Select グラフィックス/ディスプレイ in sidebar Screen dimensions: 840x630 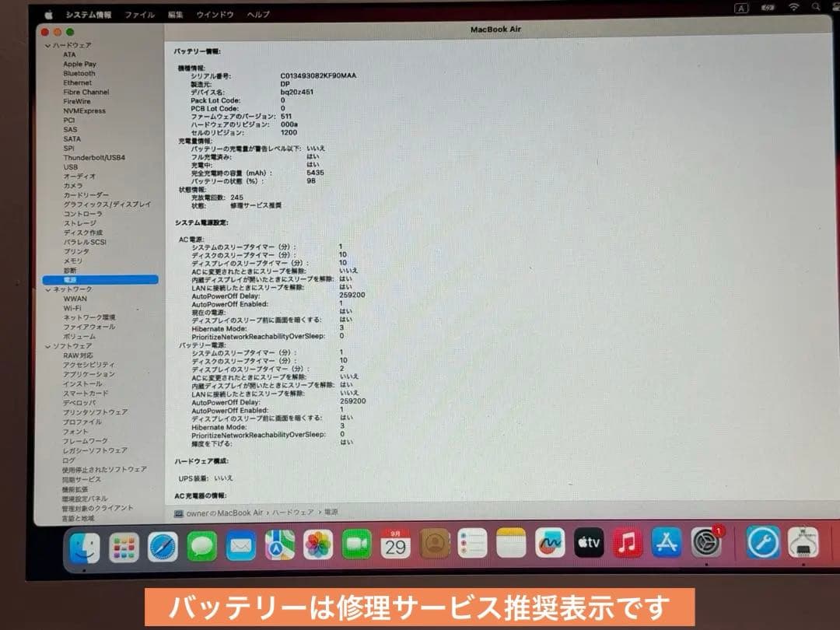107,204
